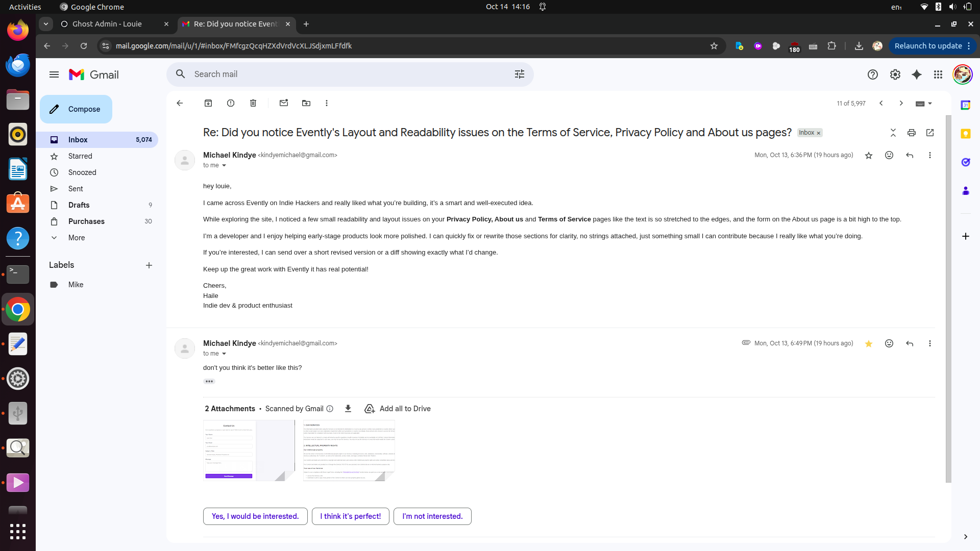Open conversation in new window
Image resolution: width=980 pixels, height=551 pixels.
click(930, 133)
